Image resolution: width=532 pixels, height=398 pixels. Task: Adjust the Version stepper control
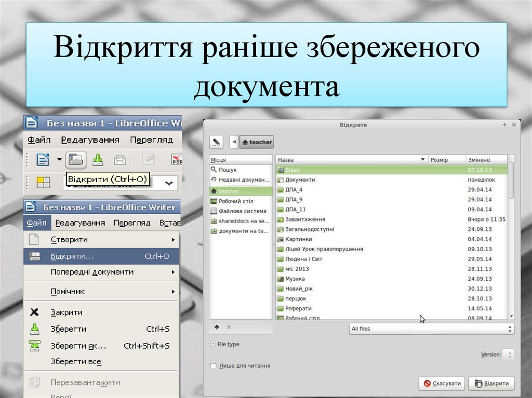(510, 354)
